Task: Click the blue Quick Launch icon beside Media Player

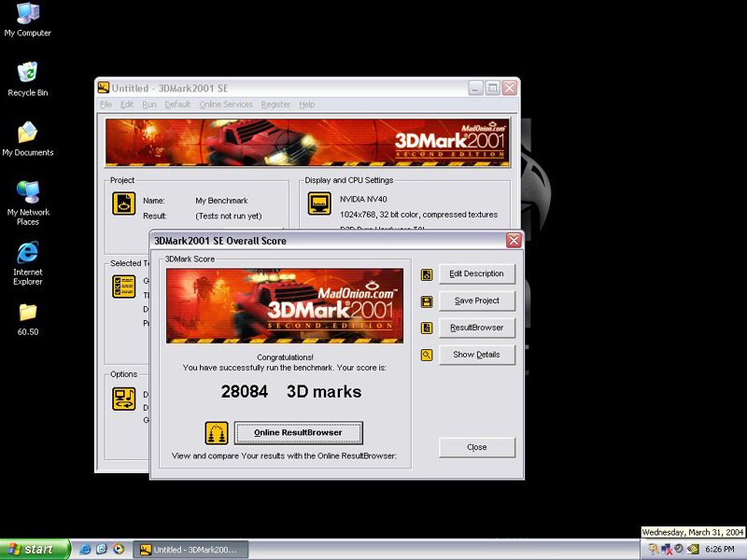Action: point(102,549)
